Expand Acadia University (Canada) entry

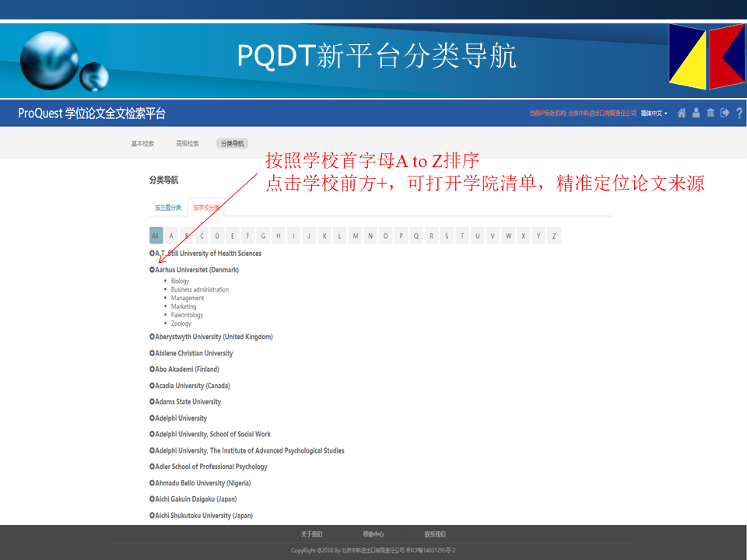tap(152, 386)
